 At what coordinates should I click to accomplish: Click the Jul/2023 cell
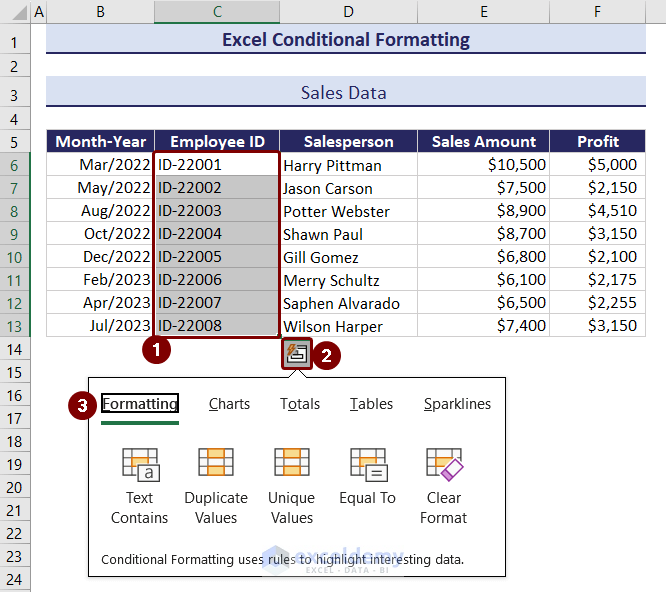pyautogui.click(x=100, y=325)
